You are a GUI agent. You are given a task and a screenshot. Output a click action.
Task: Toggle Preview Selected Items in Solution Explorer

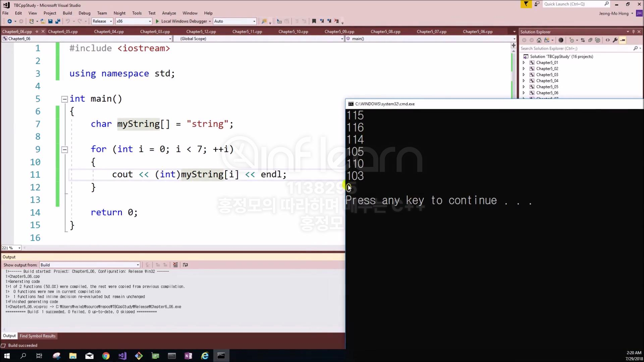tap(623, 40)
